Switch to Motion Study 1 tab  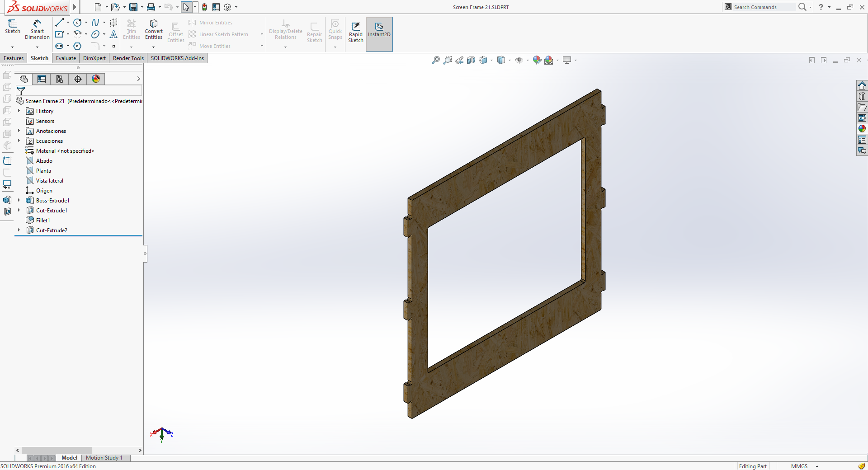pyautogui.click(x=104, y=458)
